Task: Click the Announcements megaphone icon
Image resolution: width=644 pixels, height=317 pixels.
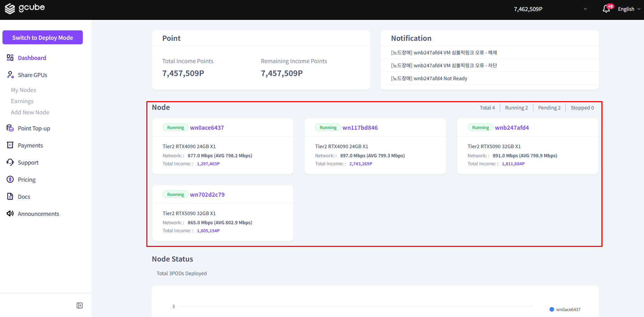Action: pyautogui.click(x=10, y=213)
